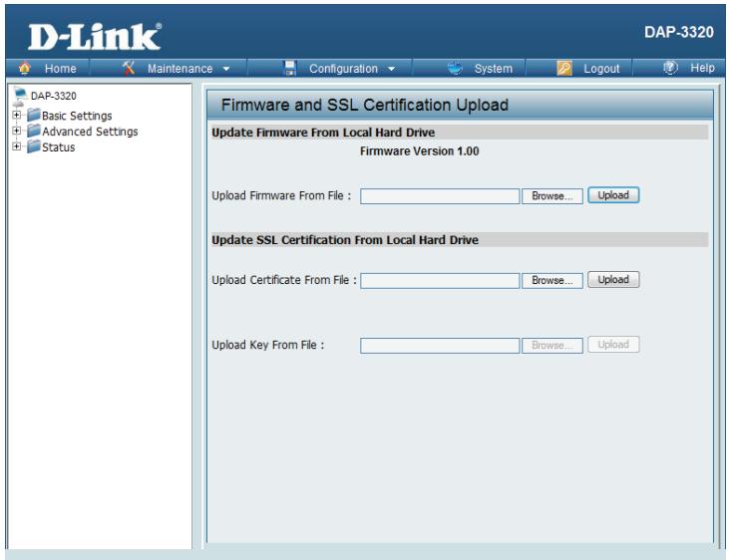
Task: Expand the Basic Settings tree node
Action: click(16, 115)
